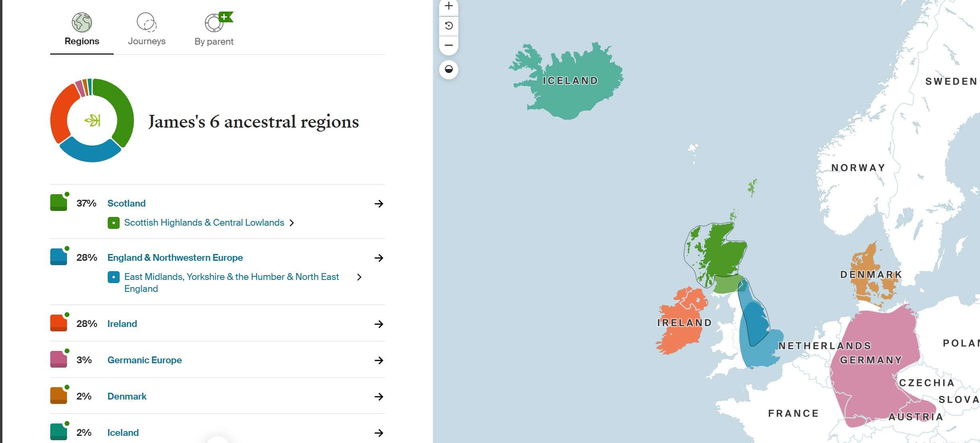Open Denmark region details arrow
This screenshot has width=980, height=443.
coord(379,397)
